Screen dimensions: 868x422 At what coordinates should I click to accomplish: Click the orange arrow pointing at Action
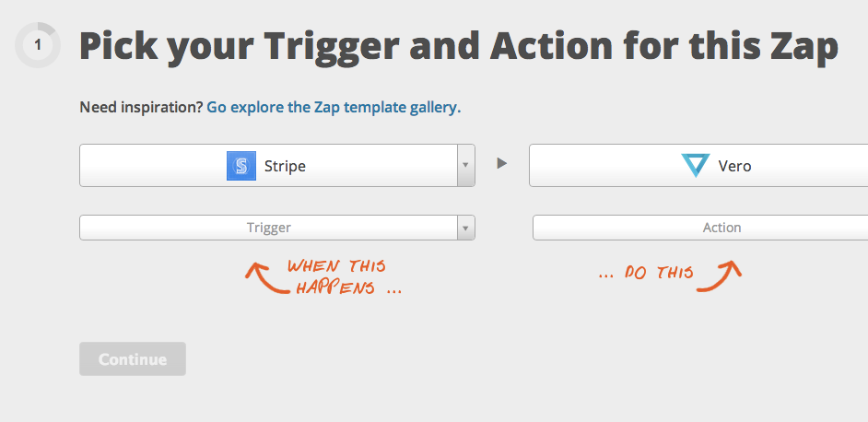[x=721, y=275]
